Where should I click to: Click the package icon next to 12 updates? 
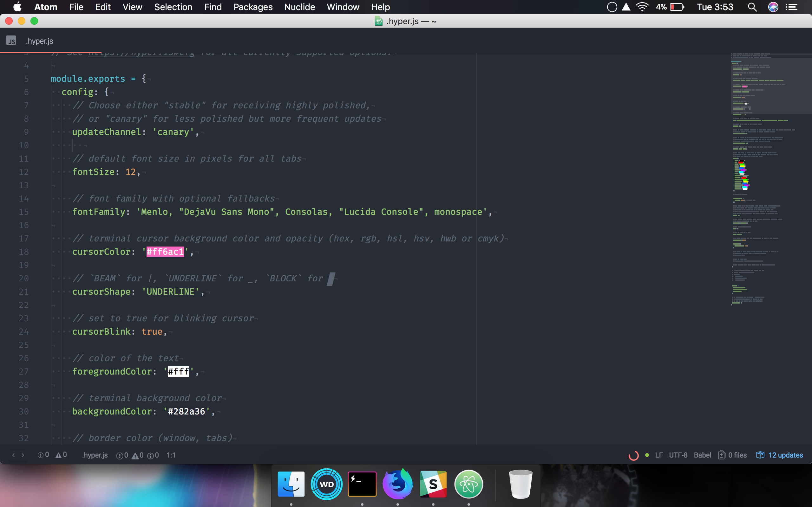coord(760,455)
